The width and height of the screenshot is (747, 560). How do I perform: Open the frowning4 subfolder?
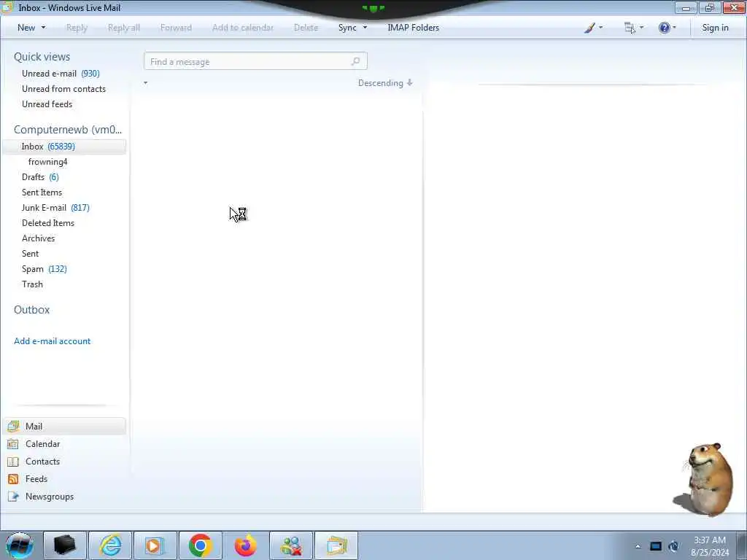[47, 162]
